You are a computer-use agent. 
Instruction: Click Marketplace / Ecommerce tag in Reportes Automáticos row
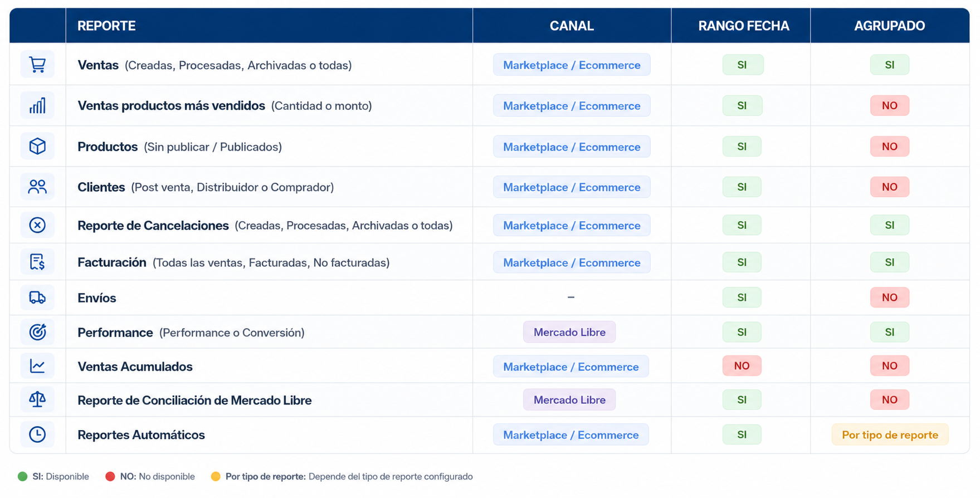(571, 434)
